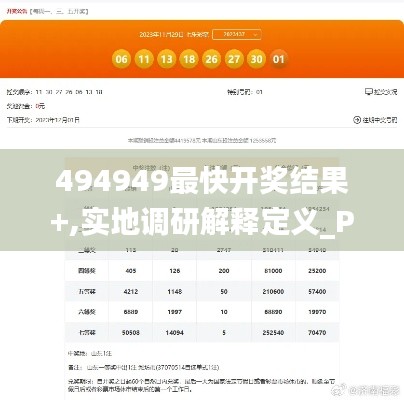Click the monitor icon at the right edge
The width and height of the screenshot is (404, 400).
point(369,92)
